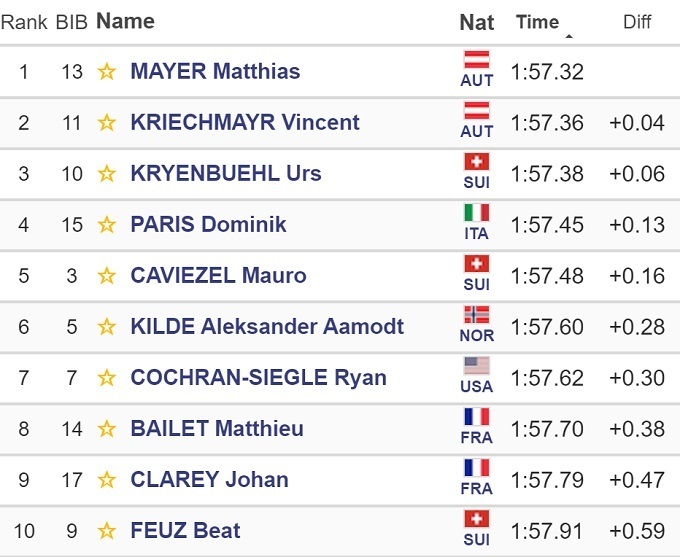The width and height of the screenshot is (680, 557).
Task: Click the USA flag for COCHRAN-SIEGLE
Action: [x=477, y=366]
